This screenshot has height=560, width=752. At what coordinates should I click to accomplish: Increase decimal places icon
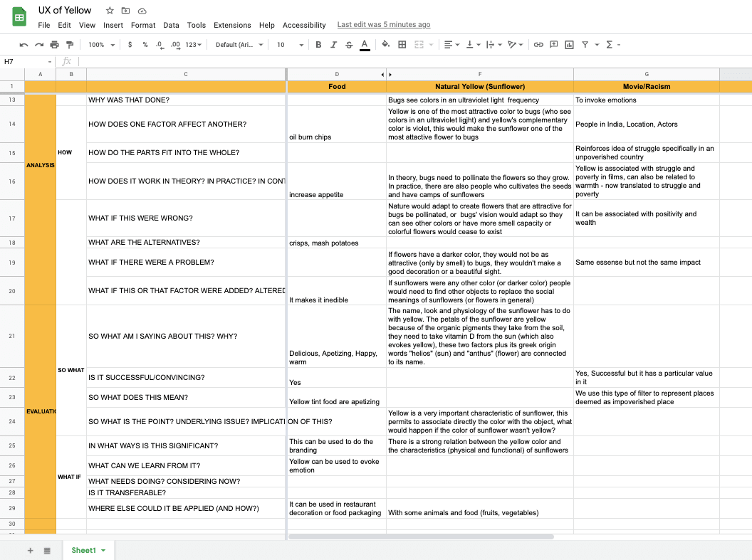(175, 45)
